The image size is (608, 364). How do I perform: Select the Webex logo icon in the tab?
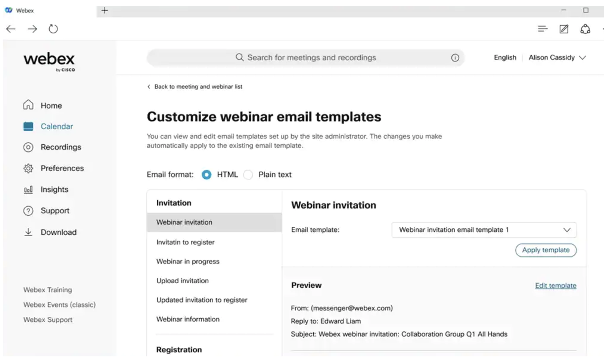click(9, 10)
